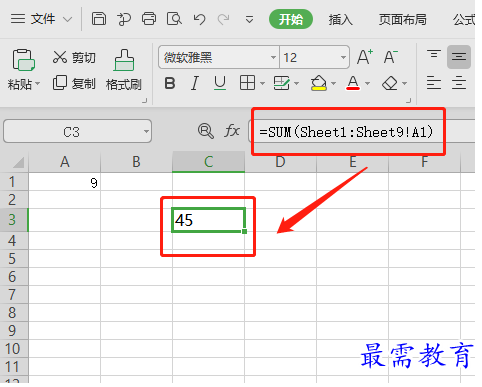Click the 剪切 cut button
Screen dimensions: 482x387
pos(74,58)
